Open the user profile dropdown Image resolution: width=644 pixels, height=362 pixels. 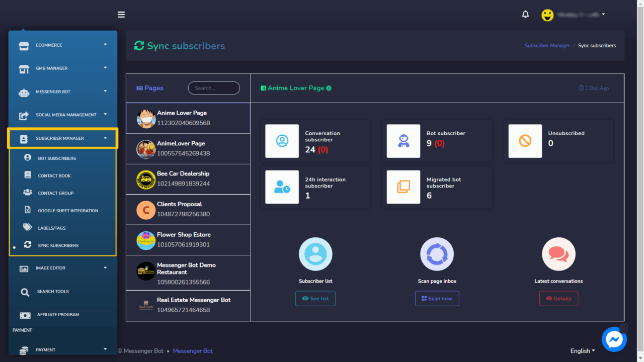click(x=574, y=15)
